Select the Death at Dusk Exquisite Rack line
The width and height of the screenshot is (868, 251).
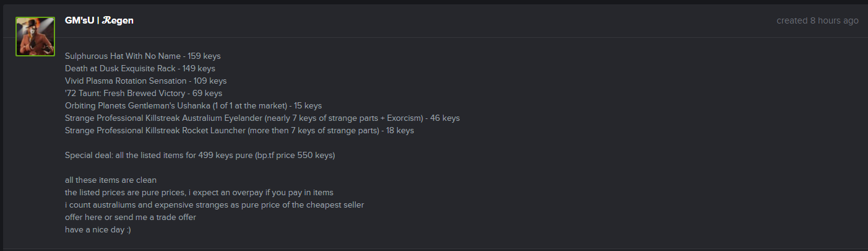click(140, 69)
